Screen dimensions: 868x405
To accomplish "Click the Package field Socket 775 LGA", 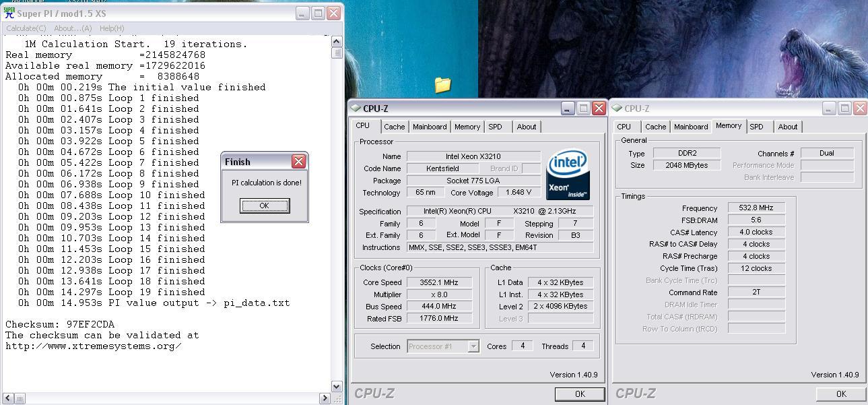I will (x=473, y=181).
